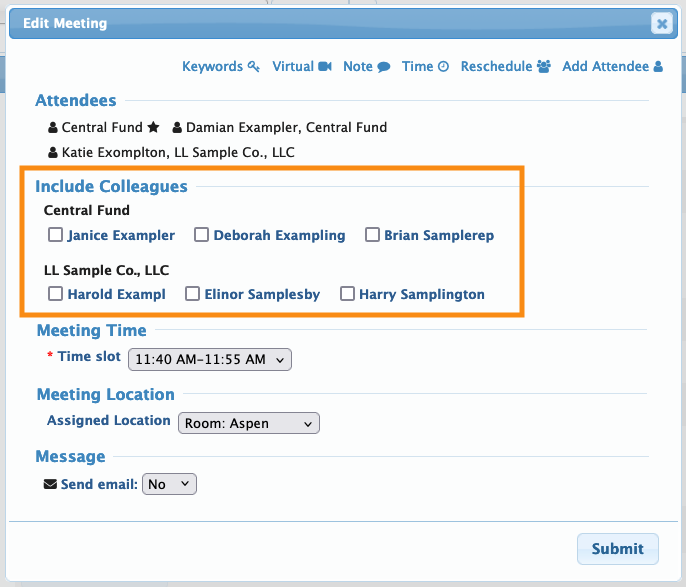The height and width of the screenshot is (587, 686).
Task: Enable the Harry Samplington checkbox
Action: point(348,294)
